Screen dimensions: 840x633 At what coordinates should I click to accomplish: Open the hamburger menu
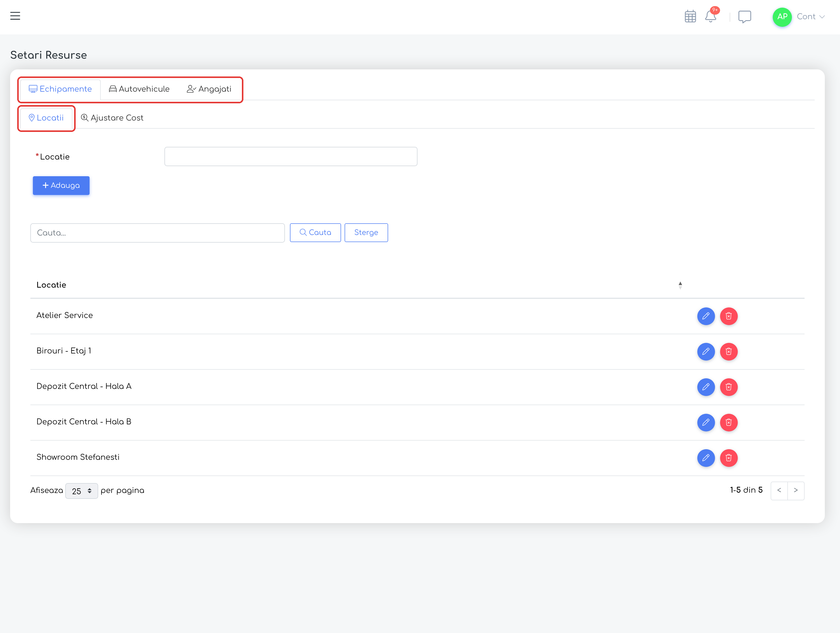tap(15, 16)
